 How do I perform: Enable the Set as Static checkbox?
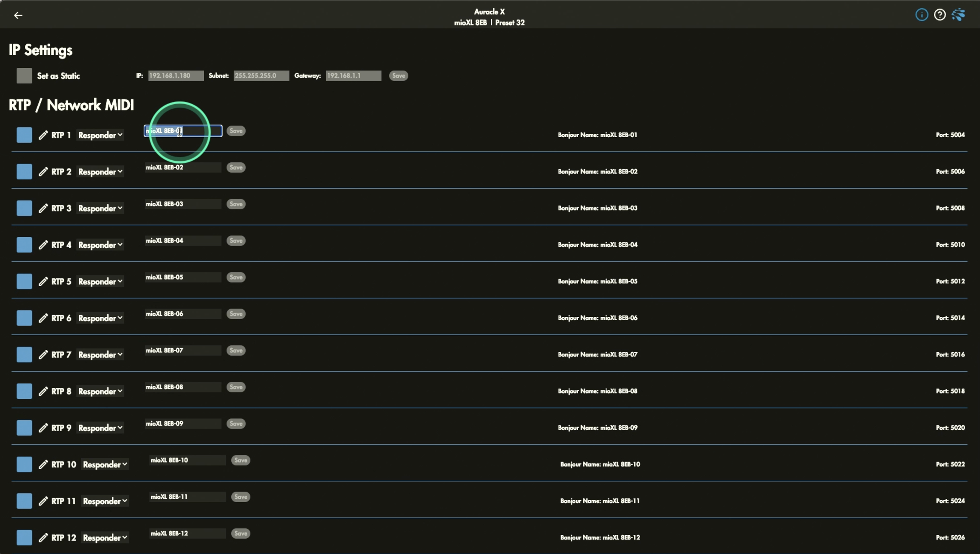point(24,76)
